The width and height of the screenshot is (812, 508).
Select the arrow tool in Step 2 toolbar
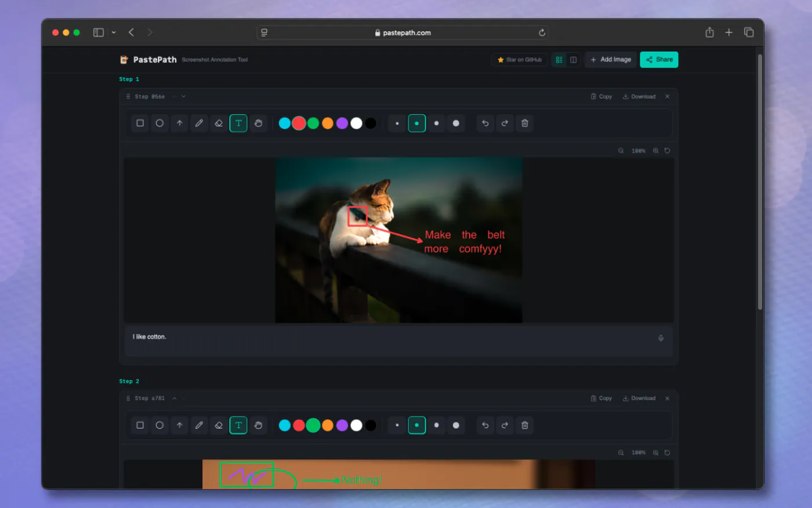[179, 425]
